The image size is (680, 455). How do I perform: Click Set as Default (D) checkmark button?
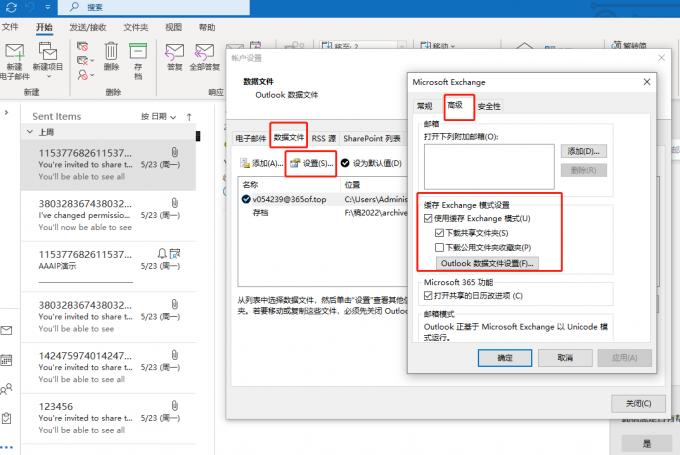[371, 163]
